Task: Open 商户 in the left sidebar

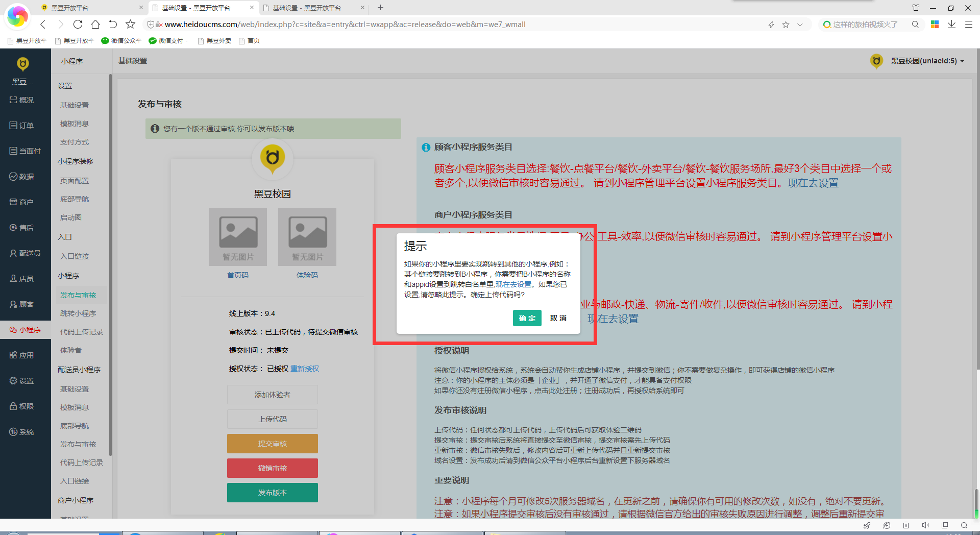Action: pos(22,202)
